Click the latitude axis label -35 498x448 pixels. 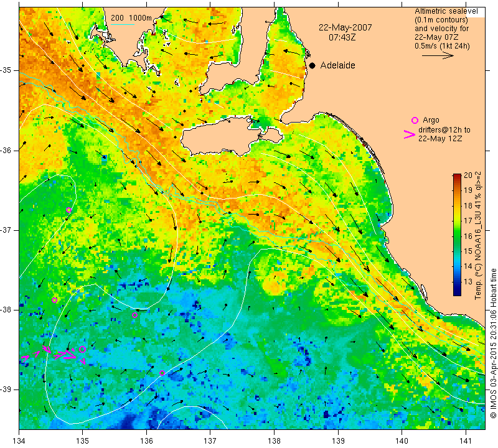[x=6, y=70]
